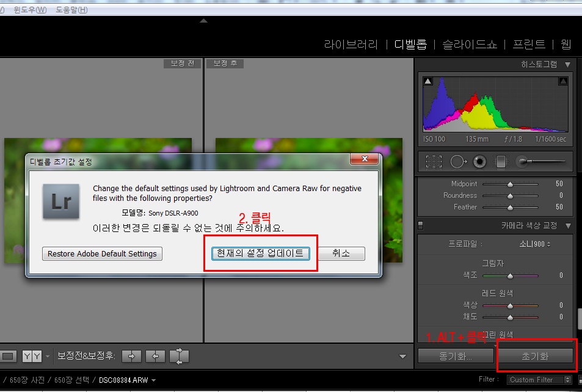Select the Spot Removal tool
582x392 pixels.
point(458,161)
